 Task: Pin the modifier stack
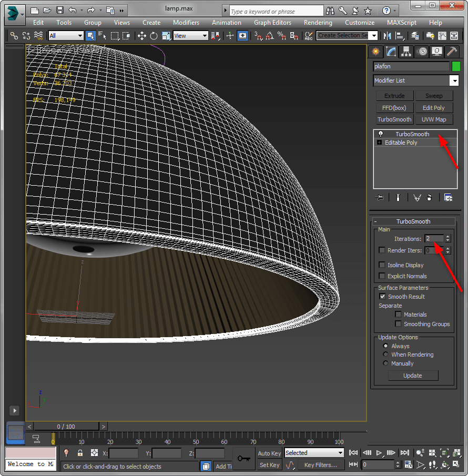(x=379, y=198)
